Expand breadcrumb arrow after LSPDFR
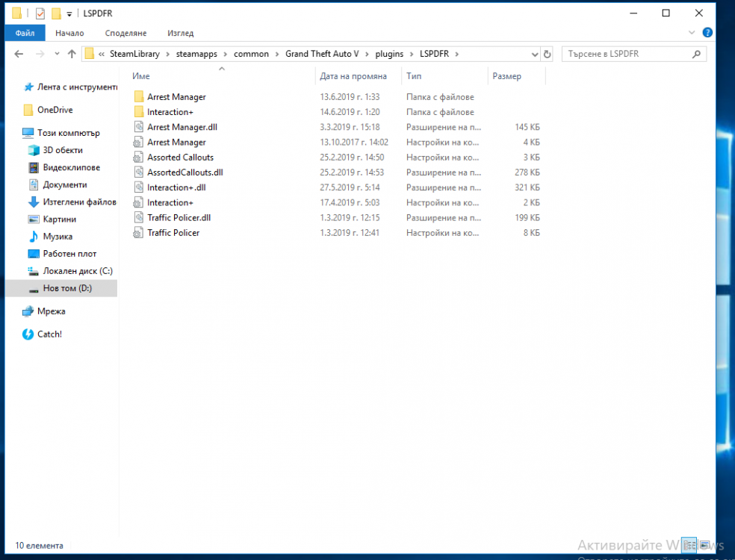 [x=456, y=55]
